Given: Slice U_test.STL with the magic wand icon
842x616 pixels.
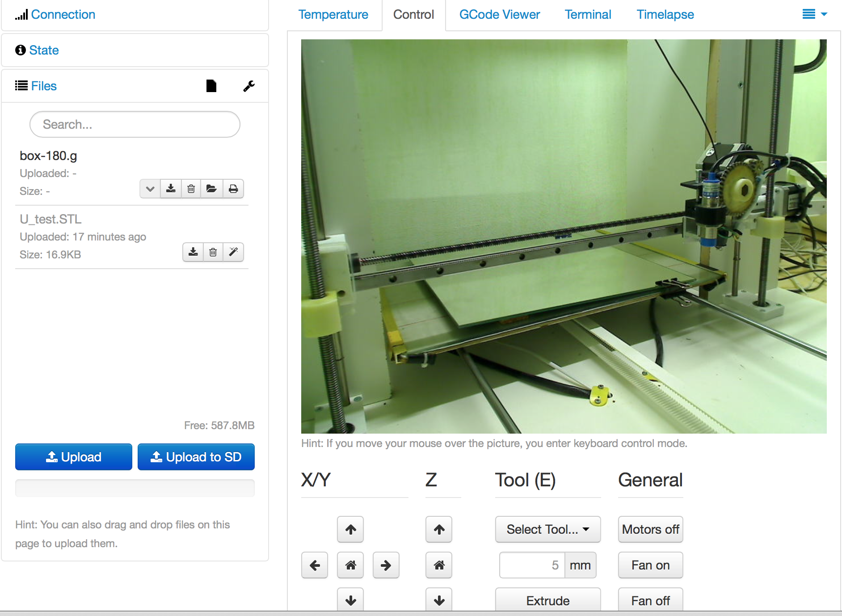Looking at the screenshot, I should point(233,253).
